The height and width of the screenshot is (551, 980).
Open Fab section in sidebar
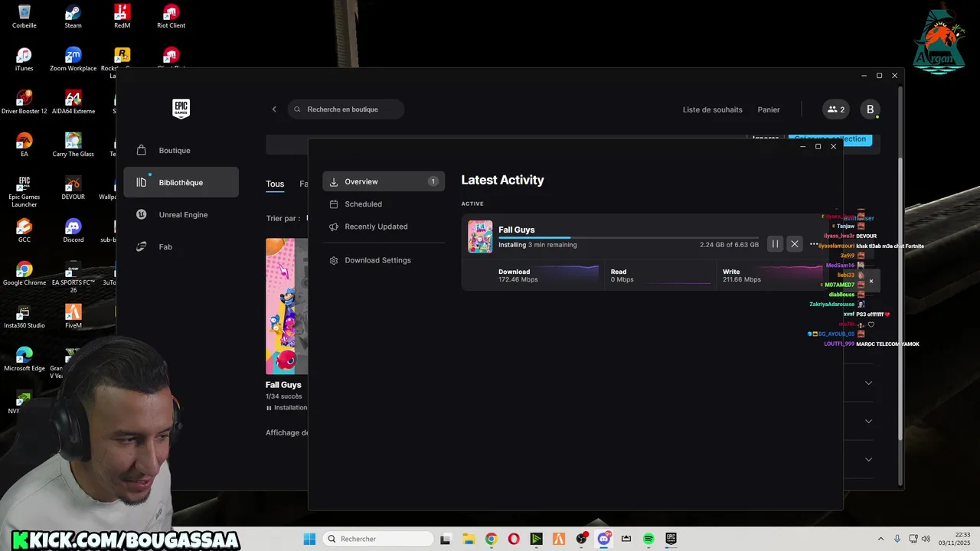(181, 246)
